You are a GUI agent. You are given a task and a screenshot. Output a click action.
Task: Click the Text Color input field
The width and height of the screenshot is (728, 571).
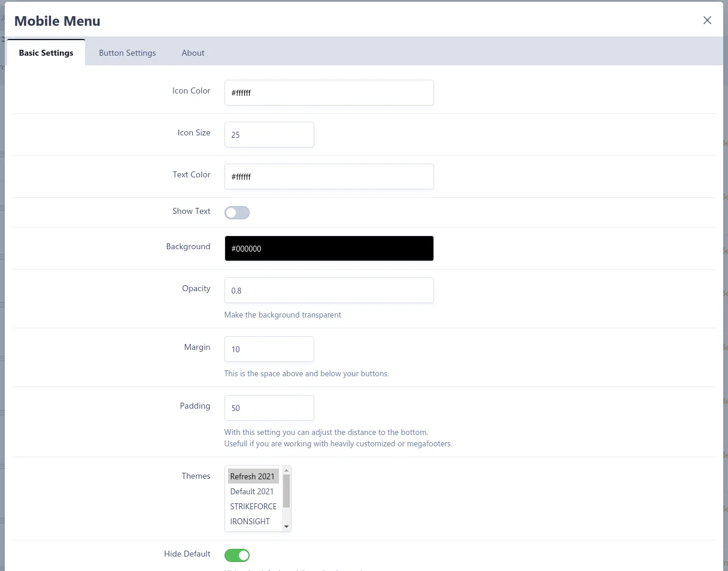(x=329, y=177)
